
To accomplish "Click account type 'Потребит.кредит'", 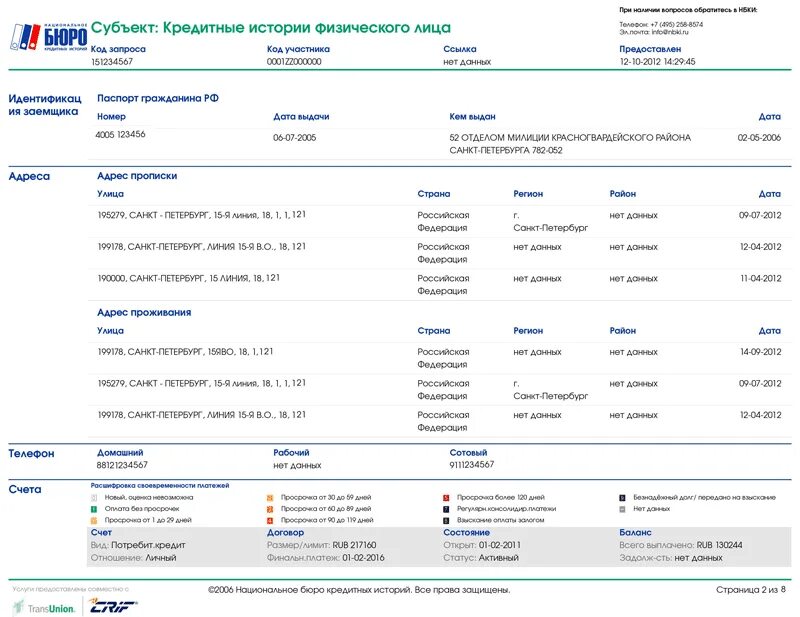I will 148,545.
